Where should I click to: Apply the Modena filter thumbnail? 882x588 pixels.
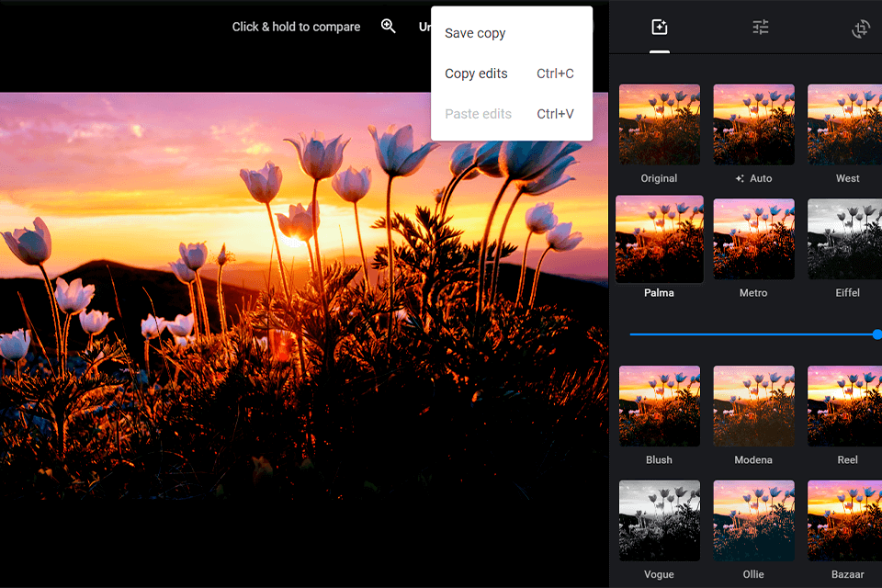(x=753, y=406)
